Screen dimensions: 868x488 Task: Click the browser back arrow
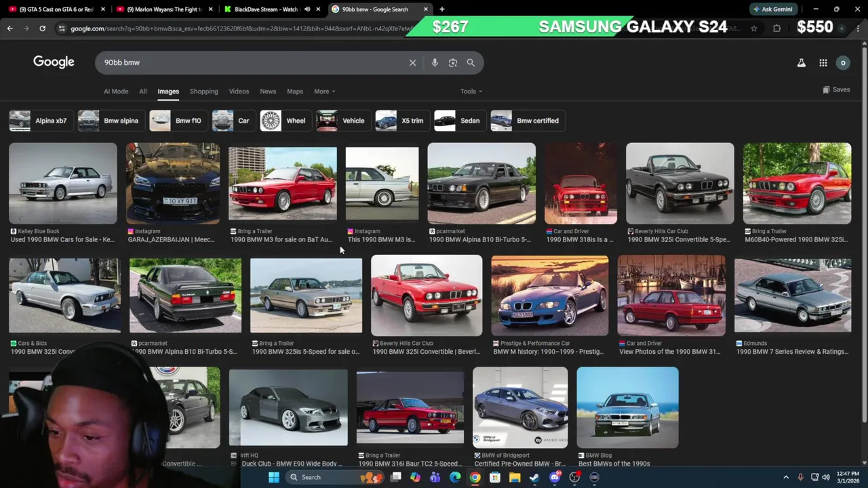pyautogui.click(x=9, y=28)
